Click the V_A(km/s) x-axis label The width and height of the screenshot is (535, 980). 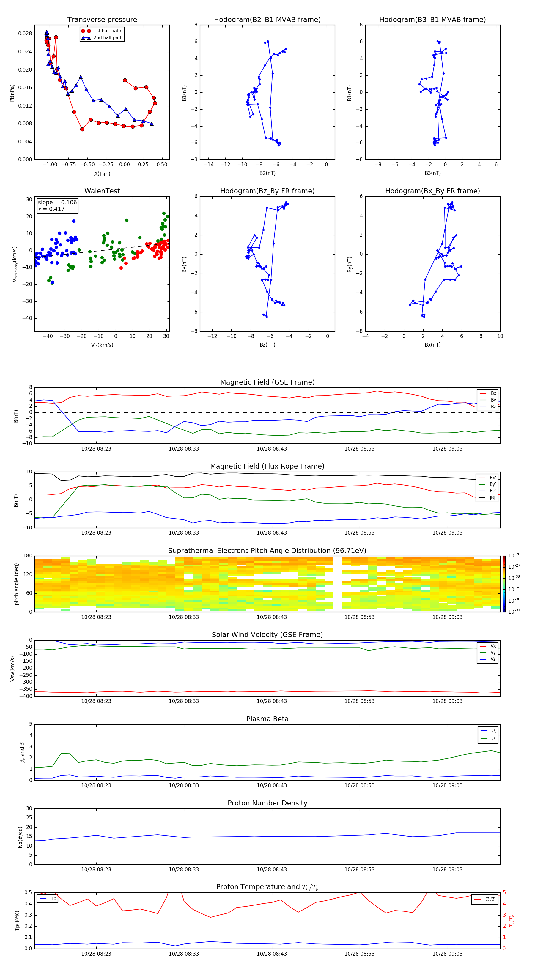pyautogui.click(x=102, y=345)
